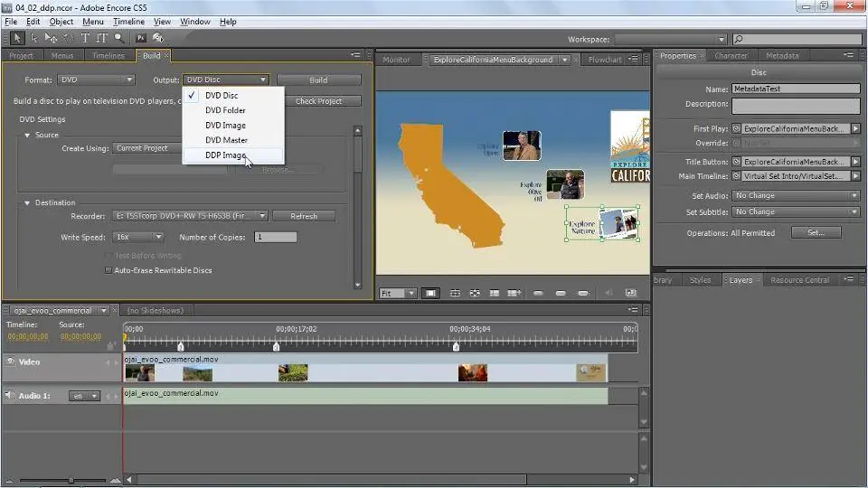Click Edit Menu in Photoshop icon
This screenshot has height=488, width=868.
pyautogui.click(x=141, y=38)
